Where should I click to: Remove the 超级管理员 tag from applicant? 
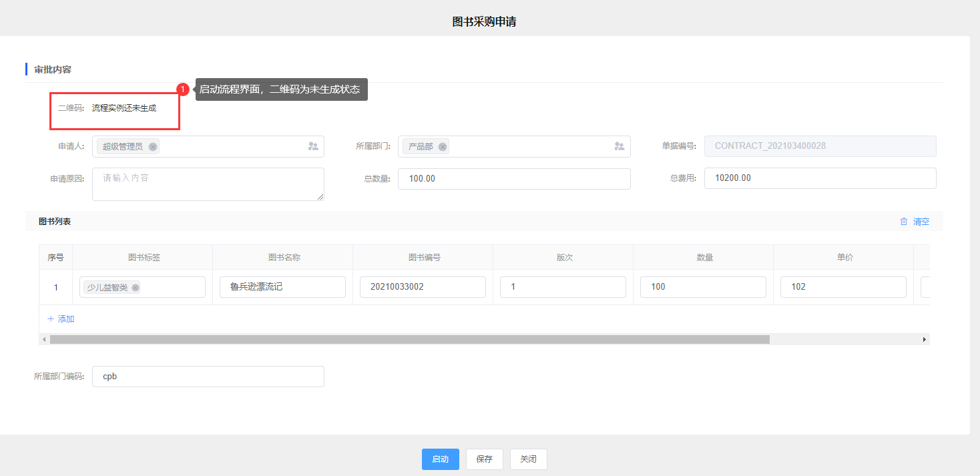pos(153,147)
